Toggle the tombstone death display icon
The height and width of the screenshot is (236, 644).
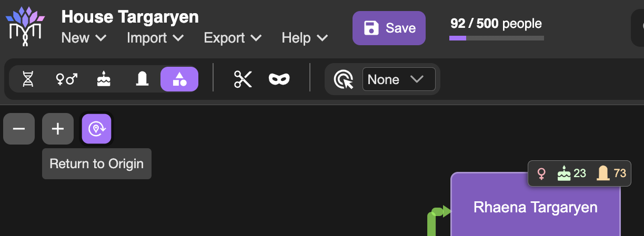(141, 79)
